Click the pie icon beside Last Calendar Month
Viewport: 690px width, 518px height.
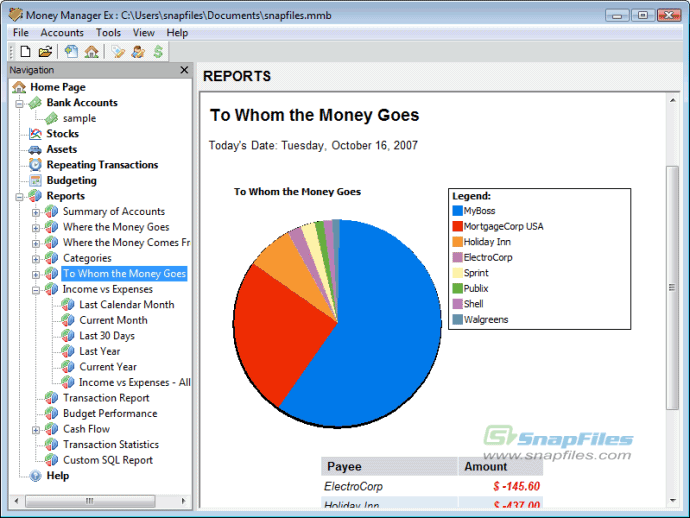pyautogui.click(x=68, y=305)
